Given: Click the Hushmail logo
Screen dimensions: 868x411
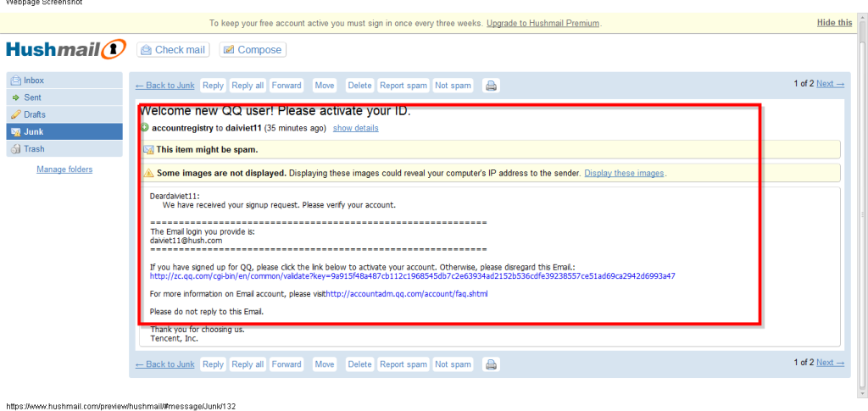Looking at the screenshot, I should pos(66,49).
